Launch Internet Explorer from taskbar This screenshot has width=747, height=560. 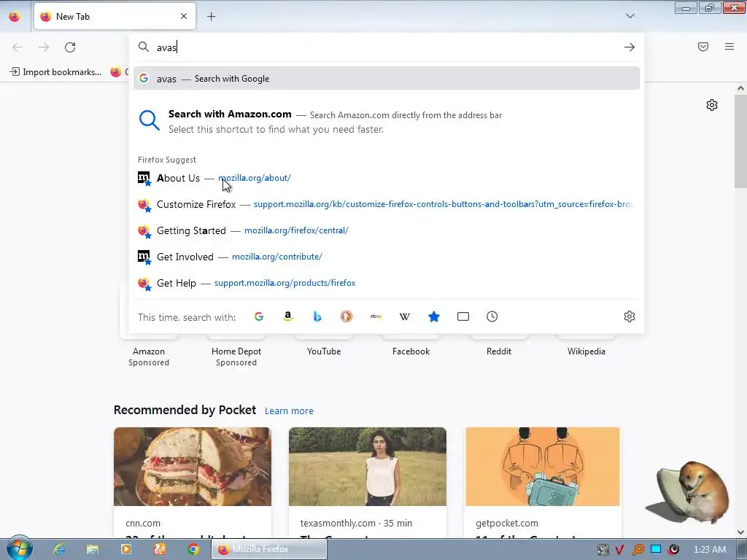coord(59,549)
